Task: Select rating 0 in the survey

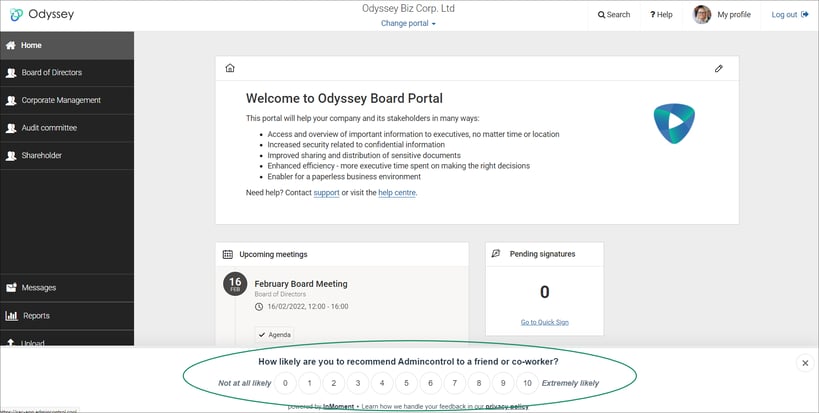Action: 285,383
